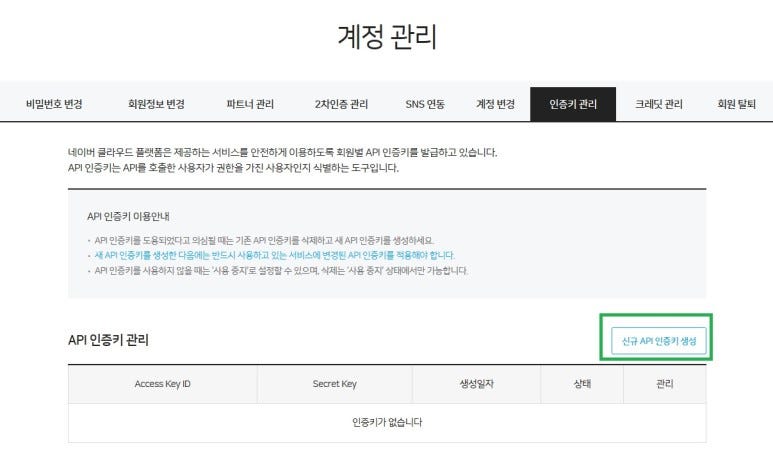Click the 상태 column header
This screenshot has width=773, height=469.
click(x=582, y=384)
